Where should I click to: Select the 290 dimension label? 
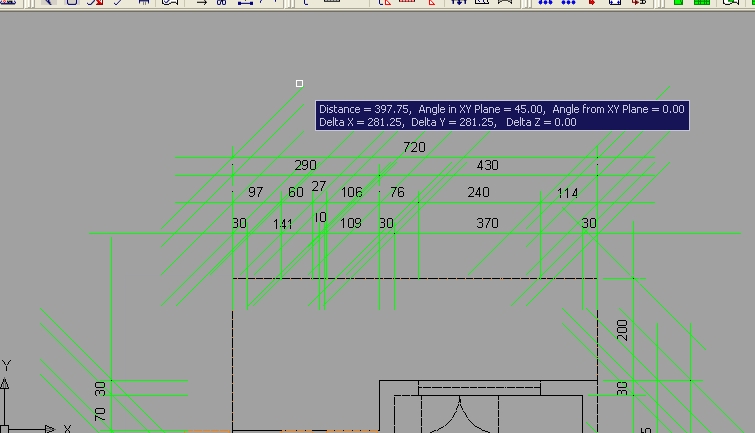click(x=305, y=165)
